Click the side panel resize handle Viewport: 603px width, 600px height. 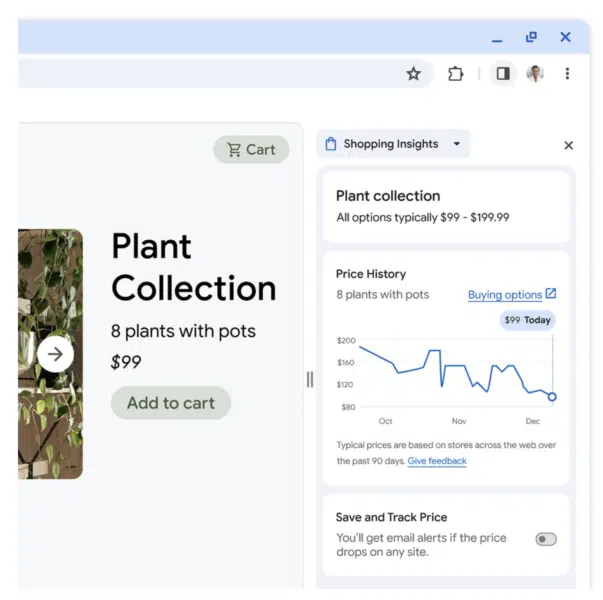[310, 379]
